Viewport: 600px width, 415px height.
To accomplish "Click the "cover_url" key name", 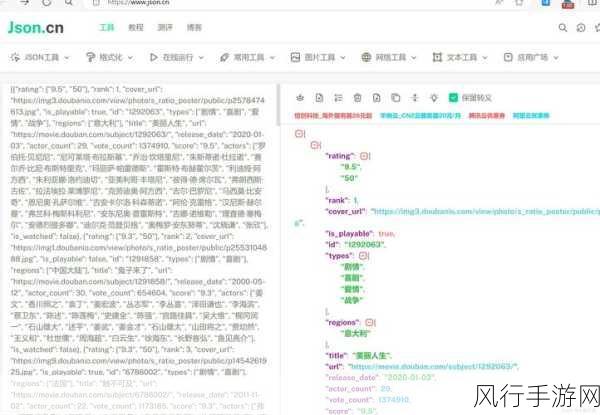I will click(346, 211).
